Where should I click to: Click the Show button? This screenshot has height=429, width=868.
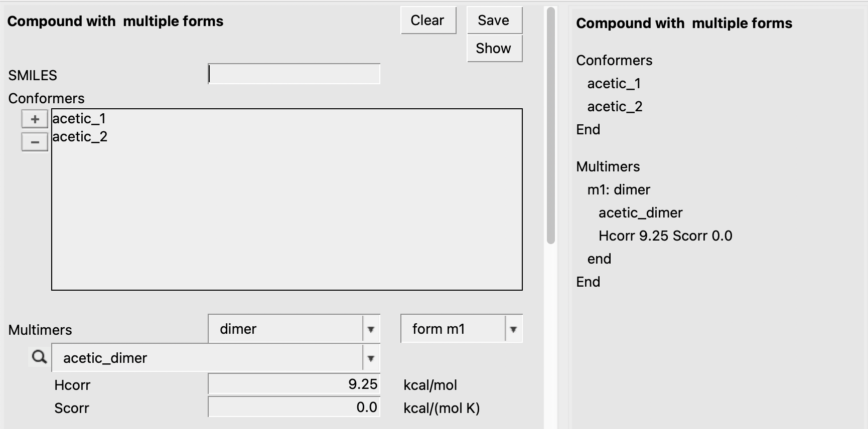(x=494, y=49)
